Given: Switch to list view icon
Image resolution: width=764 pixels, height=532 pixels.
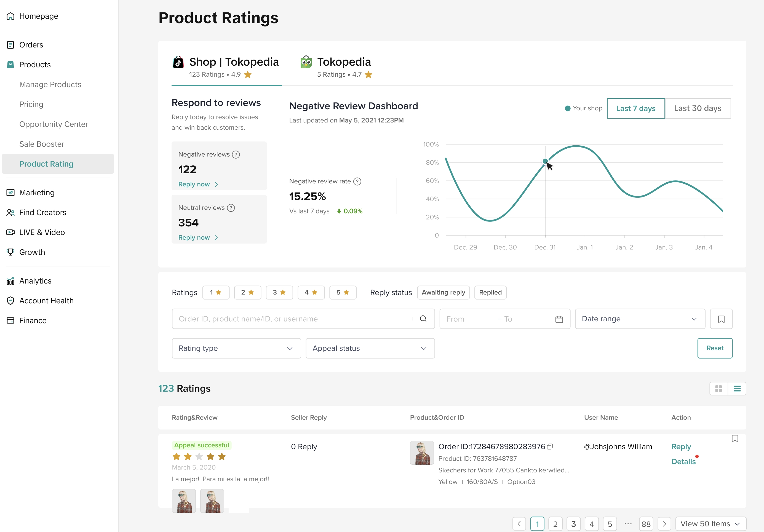Looking at the screenshot, I should (x=737, y=389).
